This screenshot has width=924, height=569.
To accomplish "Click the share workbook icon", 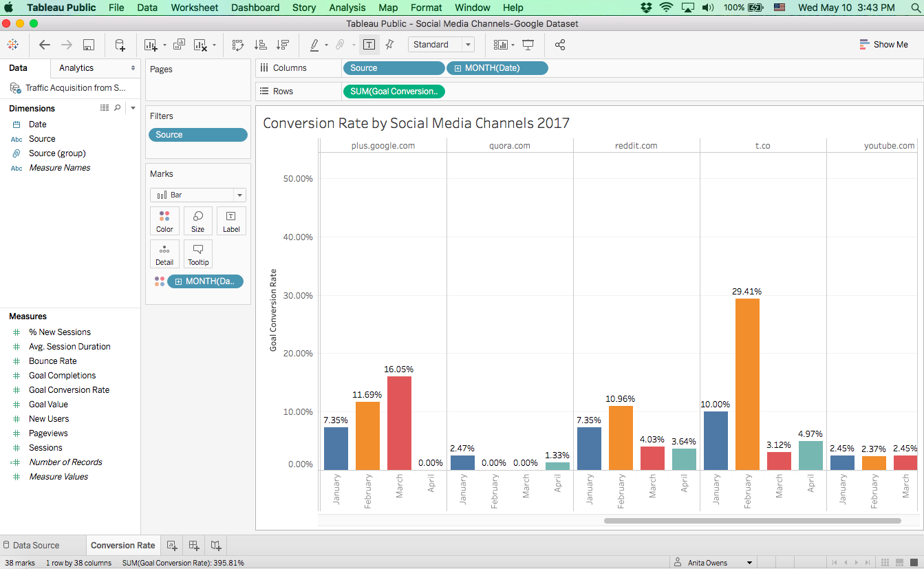I will click(560, 45).
